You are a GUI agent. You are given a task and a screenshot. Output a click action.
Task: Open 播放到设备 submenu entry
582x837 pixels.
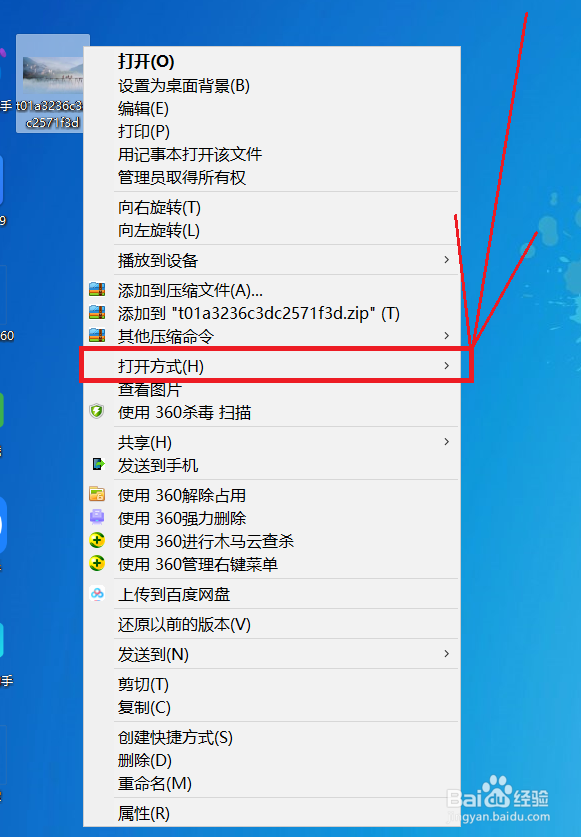[x=272, y=260]
